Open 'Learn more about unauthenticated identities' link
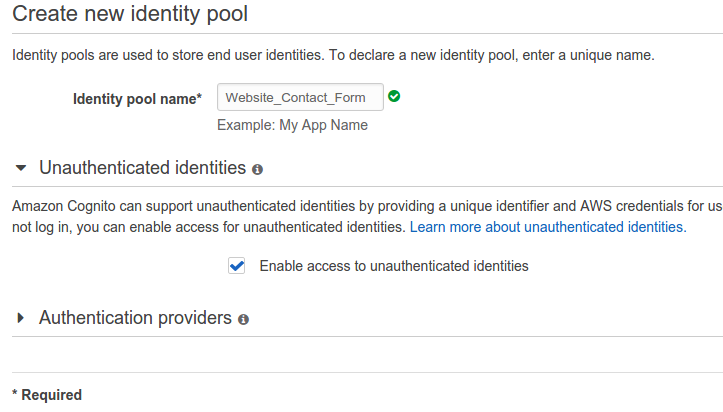The height and width of the screenshot is (412, 723). (547, 227)
